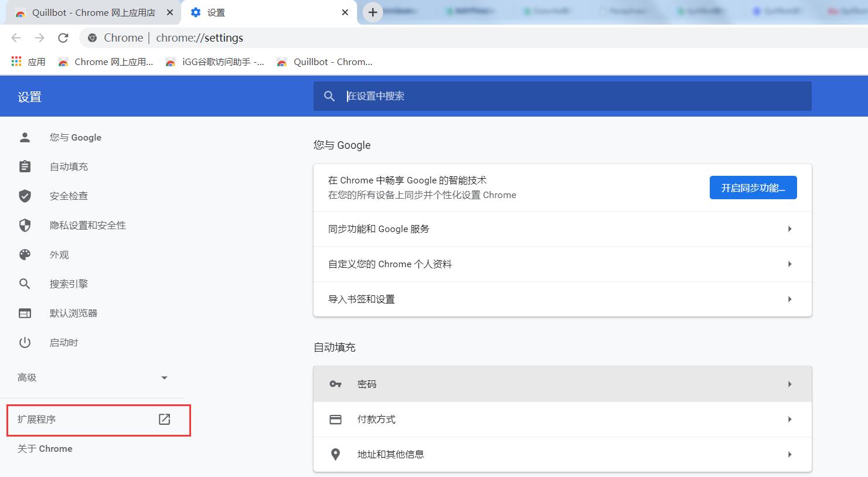This screenshot has width=868, height=477.
Task: Open 安全检查 from the sidebar
Action: click(69, 196)
